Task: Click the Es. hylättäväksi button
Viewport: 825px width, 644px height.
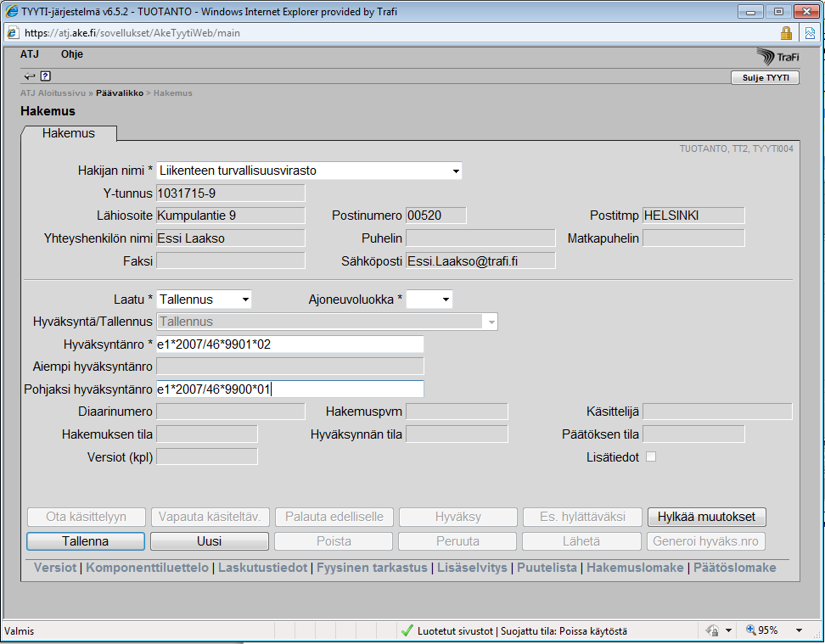Action: (582, 517)
